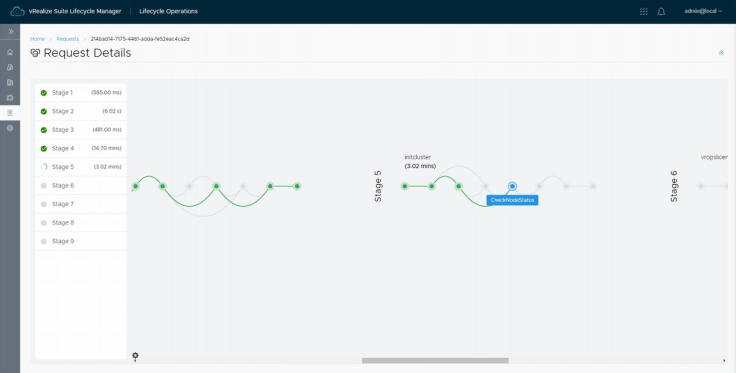Click the request ID breadcrumb text
This screenshot has height=373, width=736.
coord(140,39)
